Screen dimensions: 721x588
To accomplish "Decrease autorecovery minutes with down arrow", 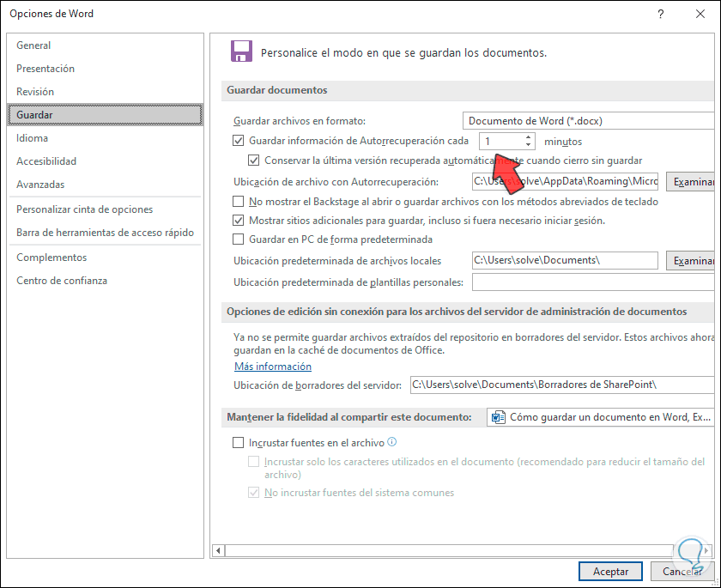I will point(529,145).
